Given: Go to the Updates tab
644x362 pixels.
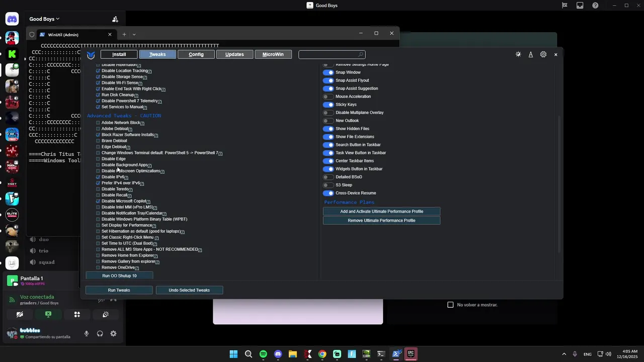Looking at the screenshot, I should click(x=234, y=54).
